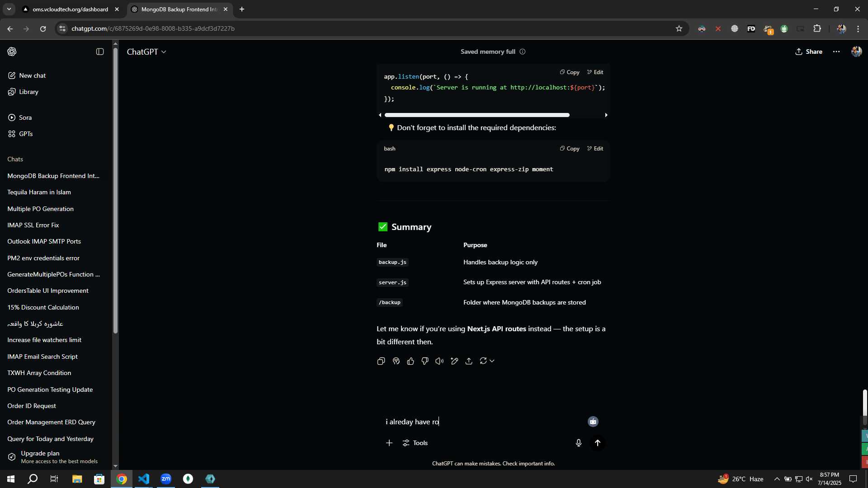Screen dimensions: 868x488
Task: Open Zoom from taskbar
Action: (166, 479)
